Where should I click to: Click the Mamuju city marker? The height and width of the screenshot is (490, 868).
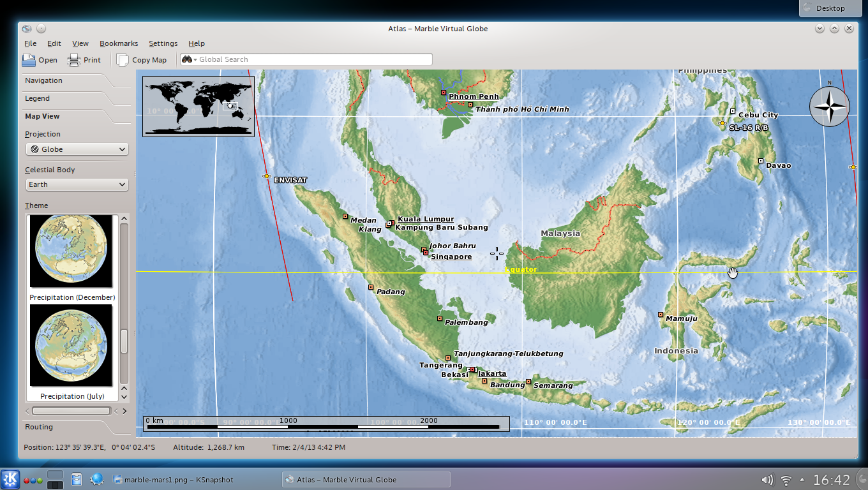(x=661, y=314)
